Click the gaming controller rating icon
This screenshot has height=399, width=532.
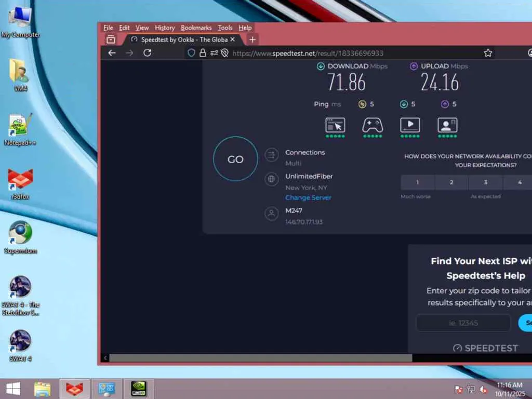(373, 126)
